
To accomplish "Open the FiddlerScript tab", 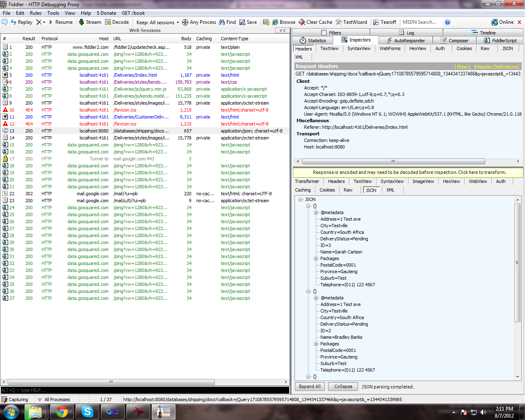I will pos(500,40).
